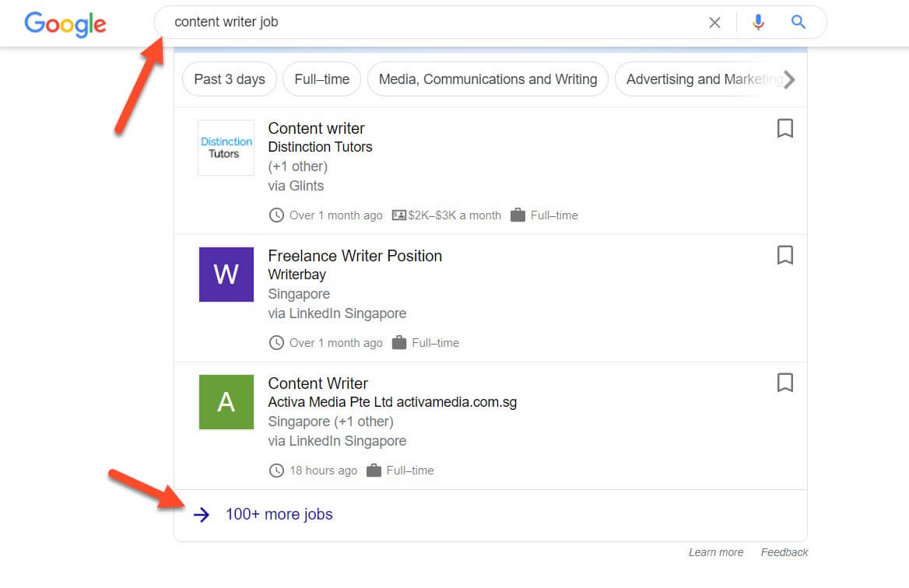Clear the search box with the X icon
Screen dimensions: 909x588
coord(714,23)
